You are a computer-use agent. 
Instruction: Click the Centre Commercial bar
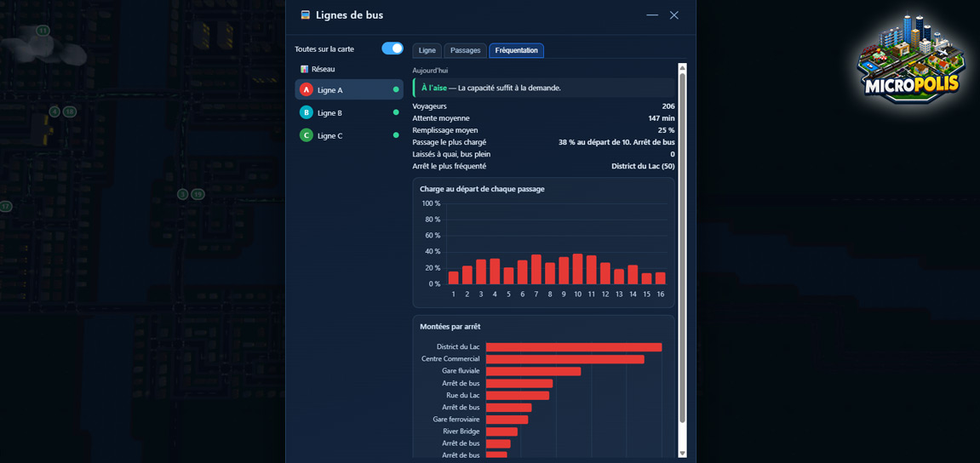tap(565, 359)
